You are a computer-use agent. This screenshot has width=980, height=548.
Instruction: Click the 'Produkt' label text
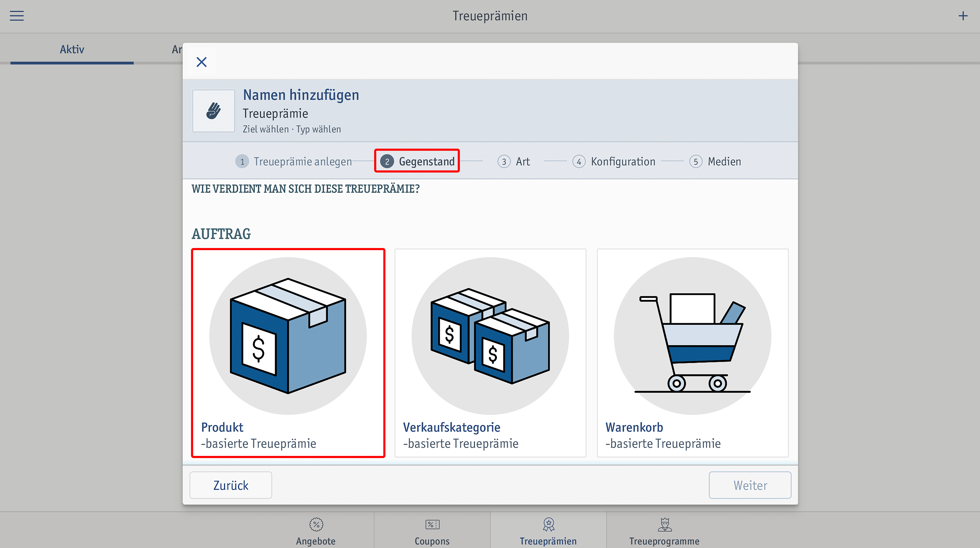coord(222,427)
